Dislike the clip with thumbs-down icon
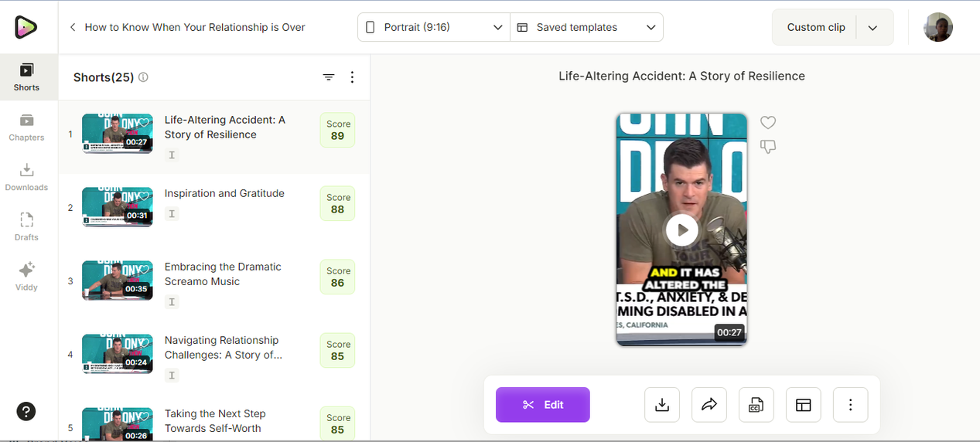This screenshot has width=980, height=442. click(x=768, y=147)
